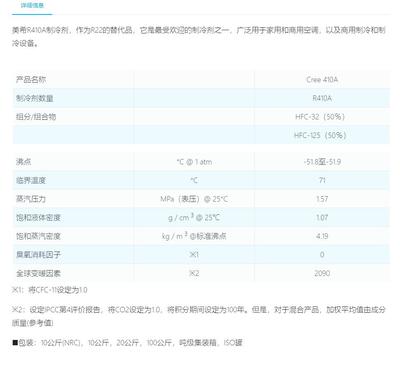The height and width of the screenshot is (368, 400).
Task: Click the 全球变暖因素 row label
Action: point(38,273)
